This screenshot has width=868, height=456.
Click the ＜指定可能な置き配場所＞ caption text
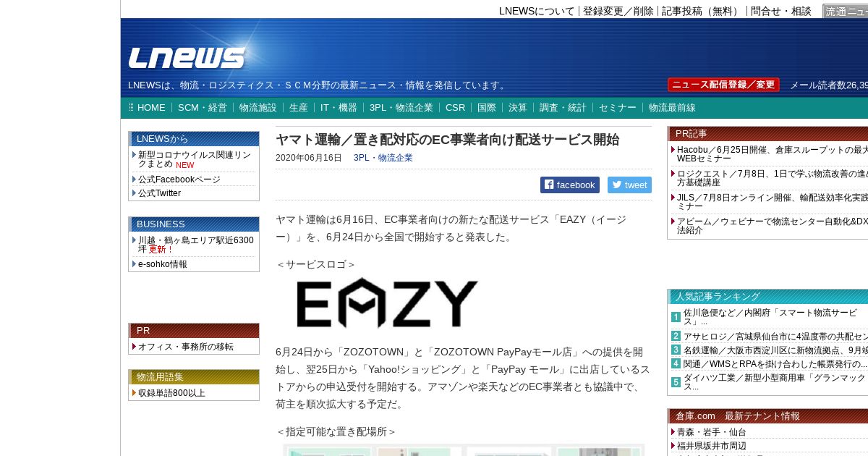336,431
